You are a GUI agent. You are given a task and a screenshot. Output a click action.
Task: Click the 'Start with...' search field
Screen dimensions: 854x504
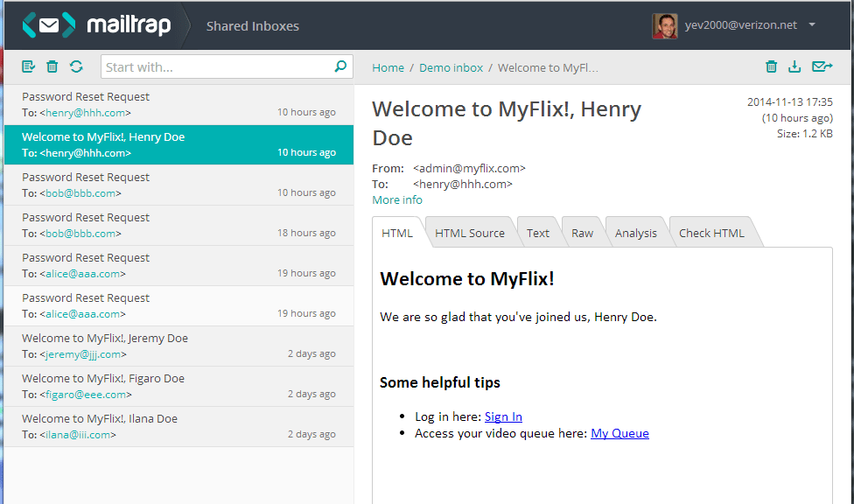coord(217,66)
